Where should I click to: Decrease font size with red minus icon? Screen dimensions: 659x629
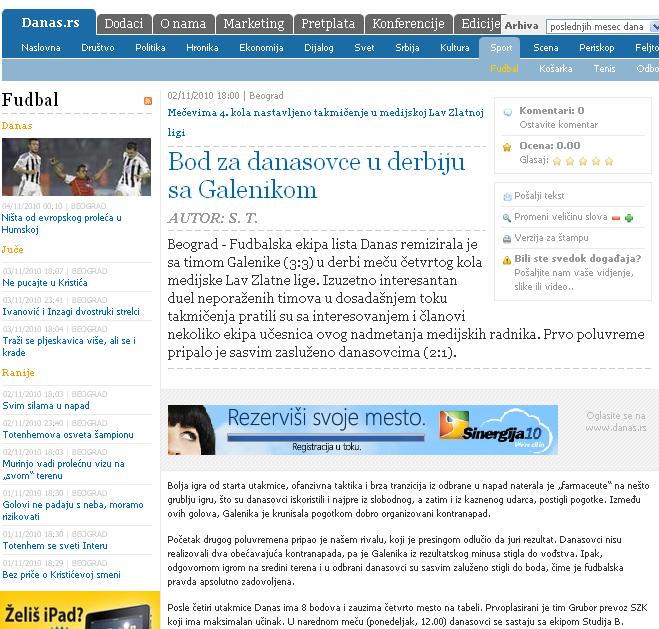click(x=616, y=218)
